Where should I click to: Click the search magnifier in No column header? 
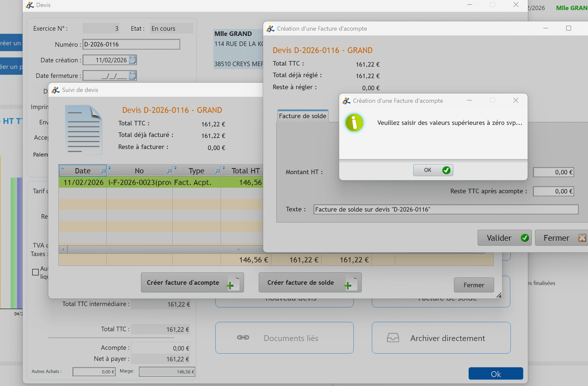(169, 171)
